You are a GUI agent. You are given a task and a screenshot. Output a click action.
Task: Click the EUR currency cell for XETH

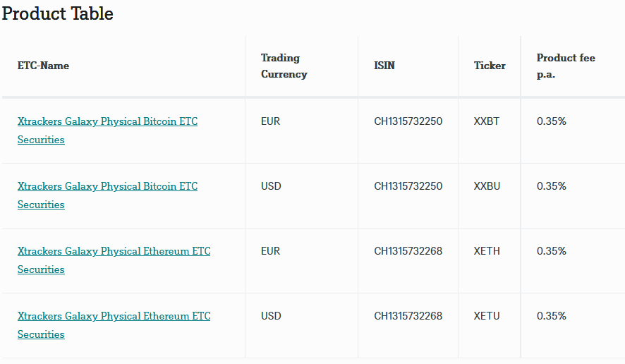pos(270,251)
